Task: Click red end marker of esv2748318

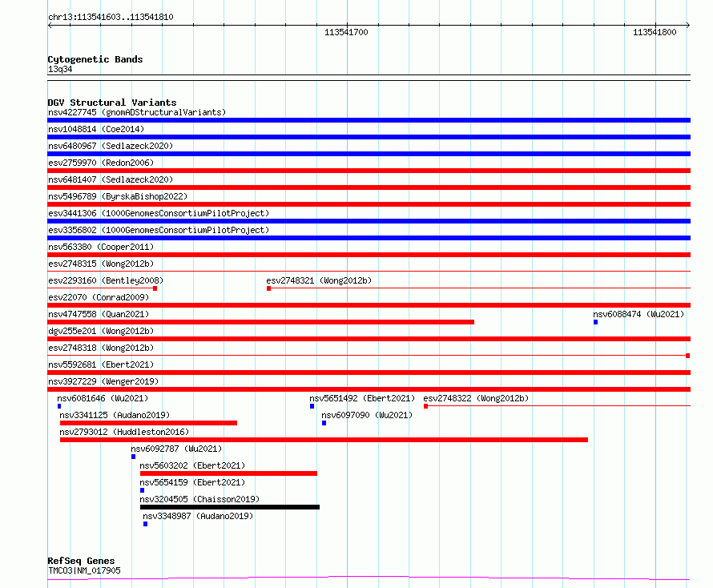Action: point(688,356)
